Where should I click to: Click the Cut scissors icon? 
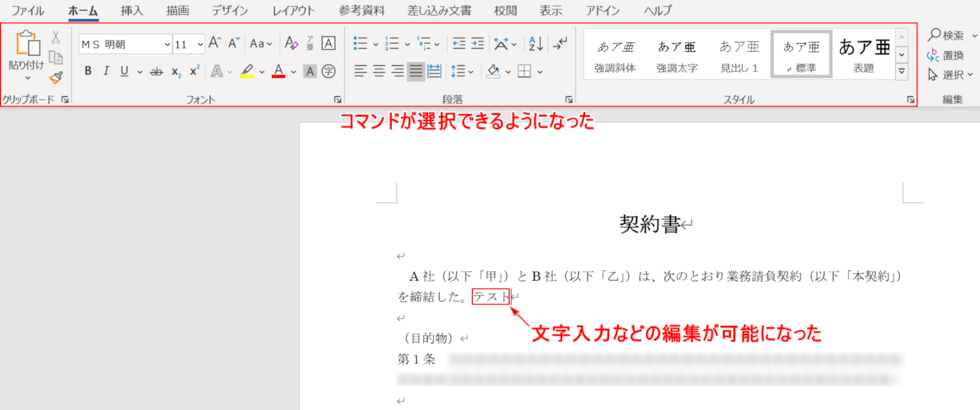56,38
